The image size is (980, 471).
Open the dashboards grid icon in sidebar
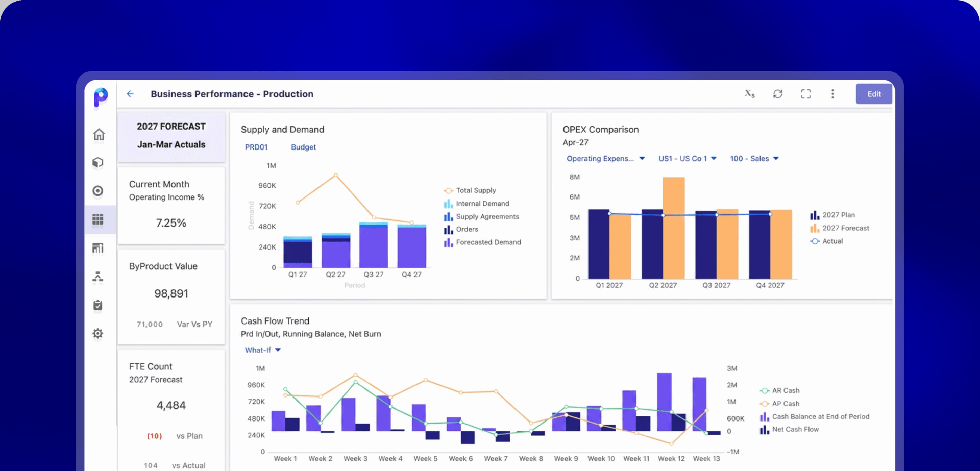click(x=98, y=219)
